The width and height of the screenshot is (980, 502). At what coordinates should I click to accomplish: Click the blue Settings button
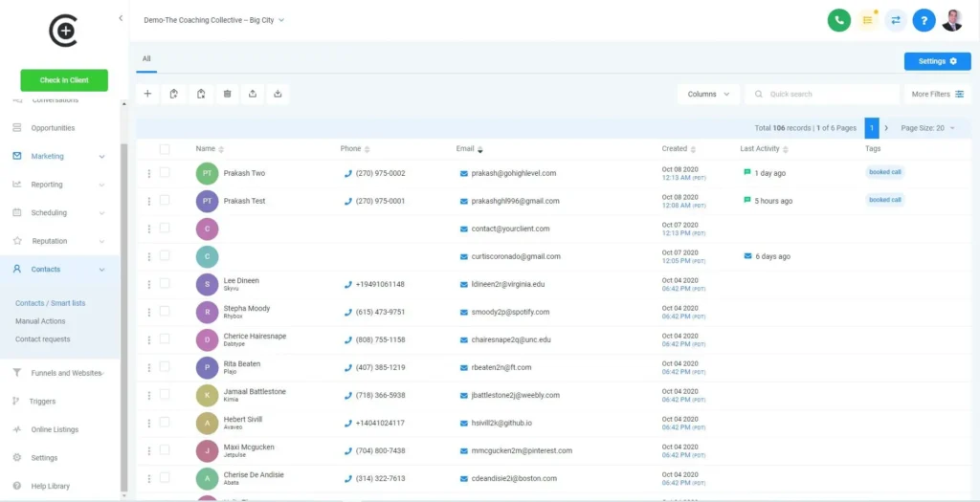click(937, 61)
